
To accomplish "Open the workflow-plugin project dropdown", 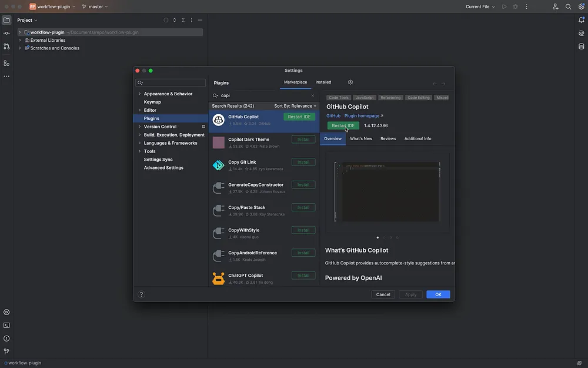I will pyautogui.click(x=52, y=6).
